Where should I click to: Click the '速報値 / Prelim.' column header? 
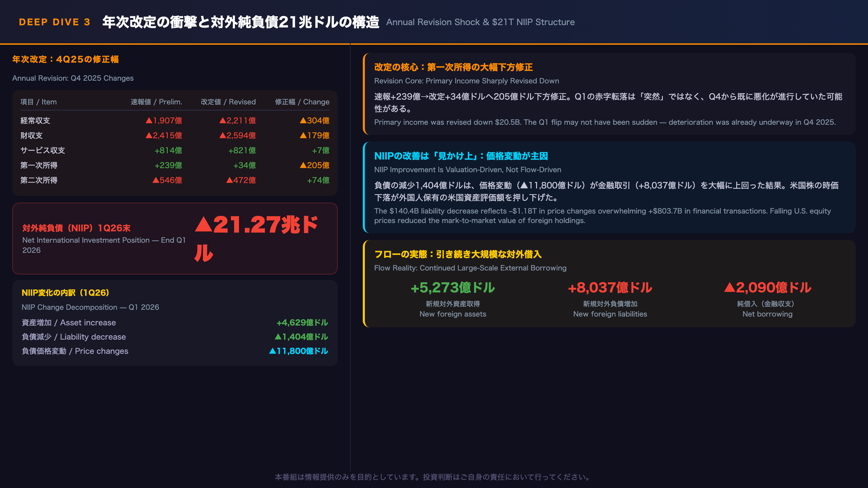[156, 102]
